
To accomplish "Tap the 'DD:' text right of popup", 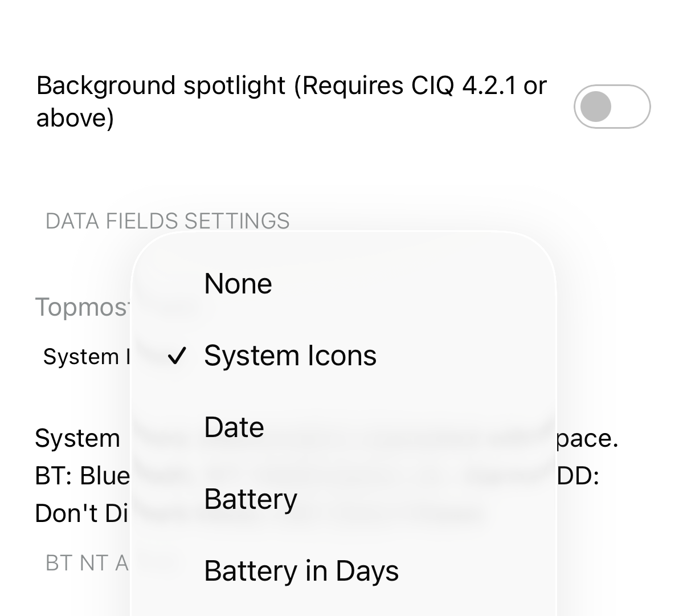I will (578, 476).
